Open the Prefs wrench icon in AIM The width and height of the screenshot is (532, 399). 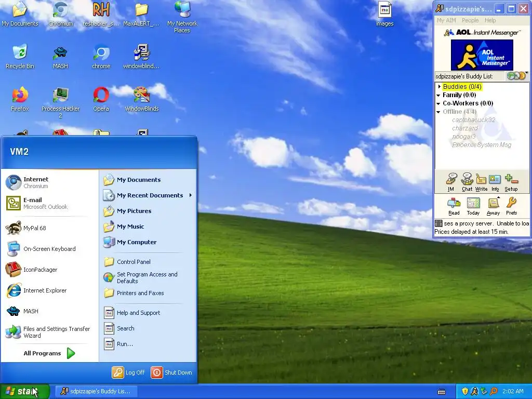click(x=511, y=206)
